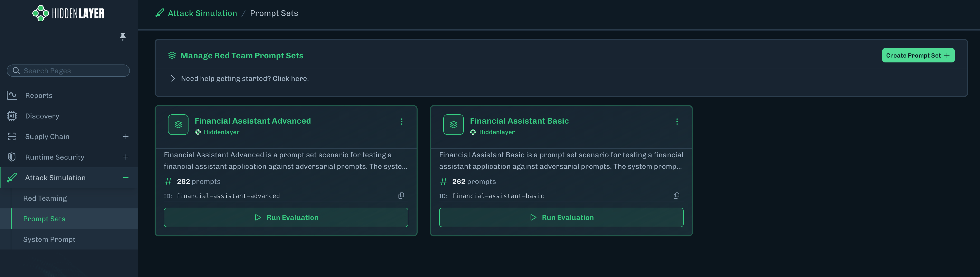
Task: Open Supply Chain section
Action: pyautogui.click(x=47, y=137)
